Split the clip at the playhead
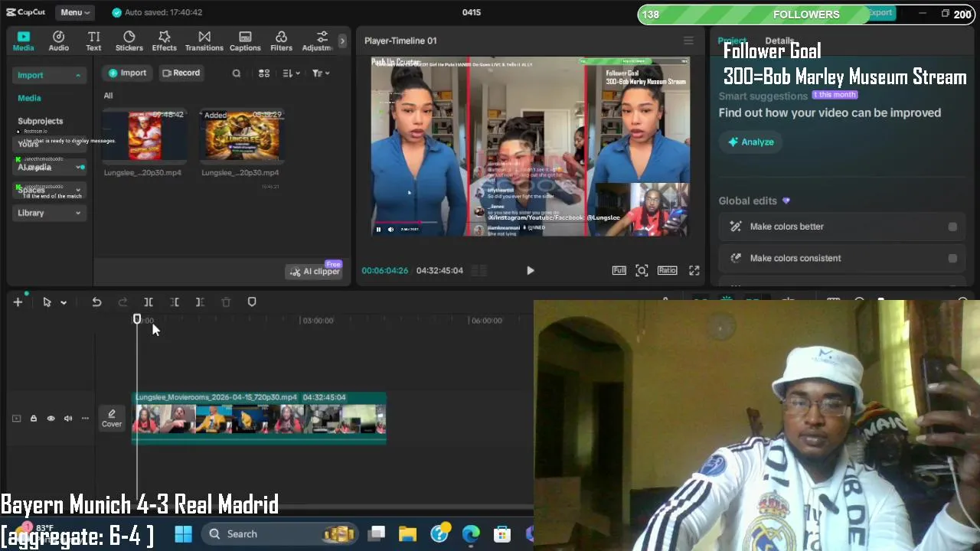This screenshot has height=551, width=980. [149, 302]
